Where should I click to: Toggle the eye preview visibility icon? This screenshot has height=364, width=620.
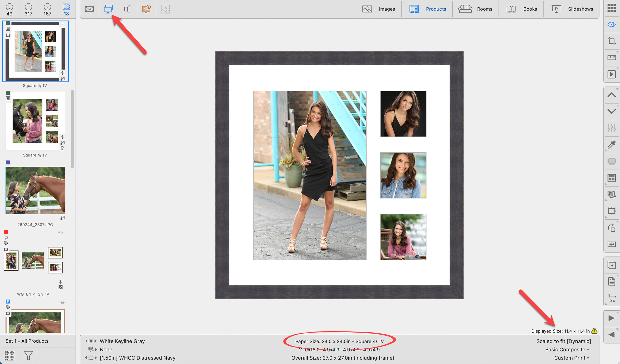coord(611,25)
